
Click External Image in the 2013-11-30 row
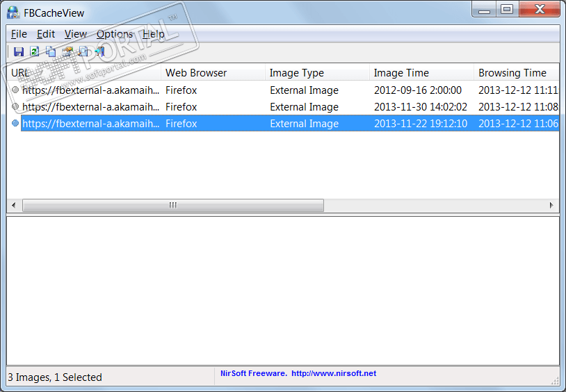pos(304,106)
